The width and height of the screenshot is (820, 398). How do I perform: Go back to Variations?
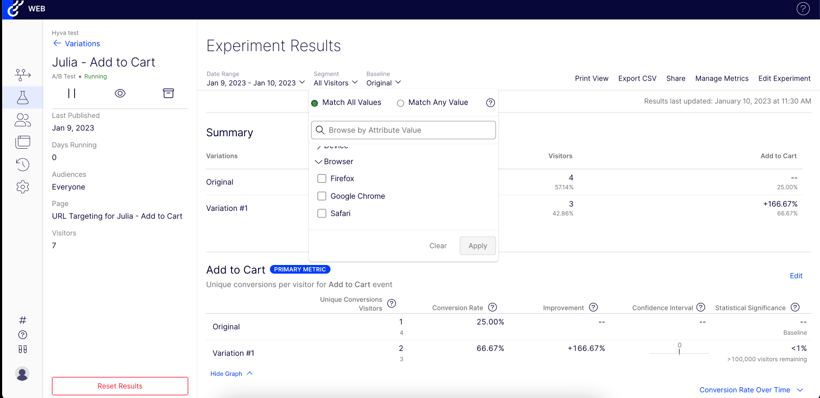(76, 43)
